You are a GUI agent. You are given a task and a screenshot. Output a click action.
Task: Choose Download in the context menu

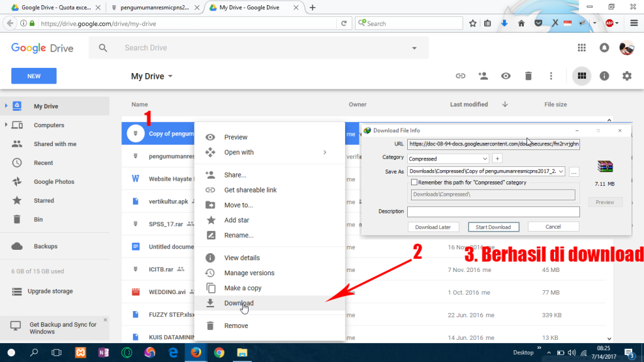coord(269,303)
